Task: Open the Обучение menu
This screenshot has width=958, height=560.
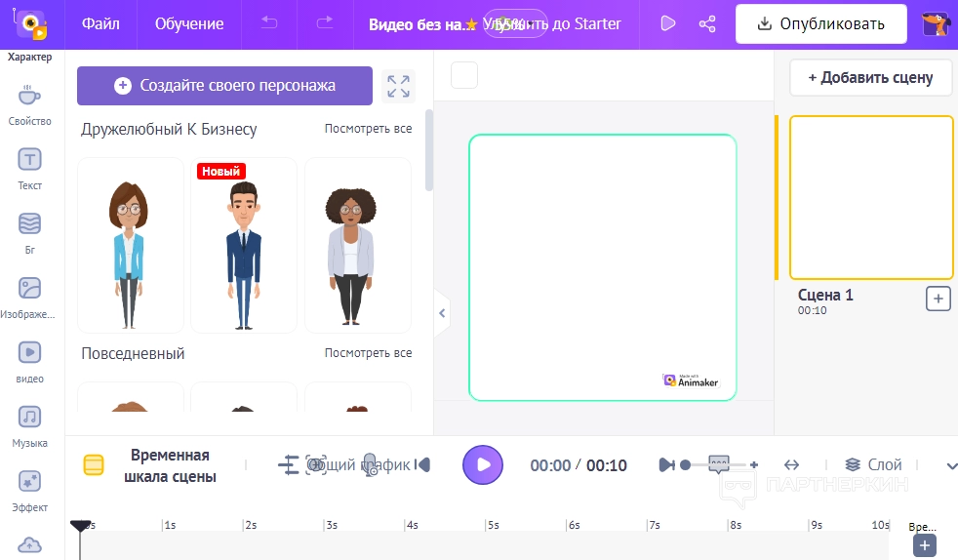Action: 189,23
